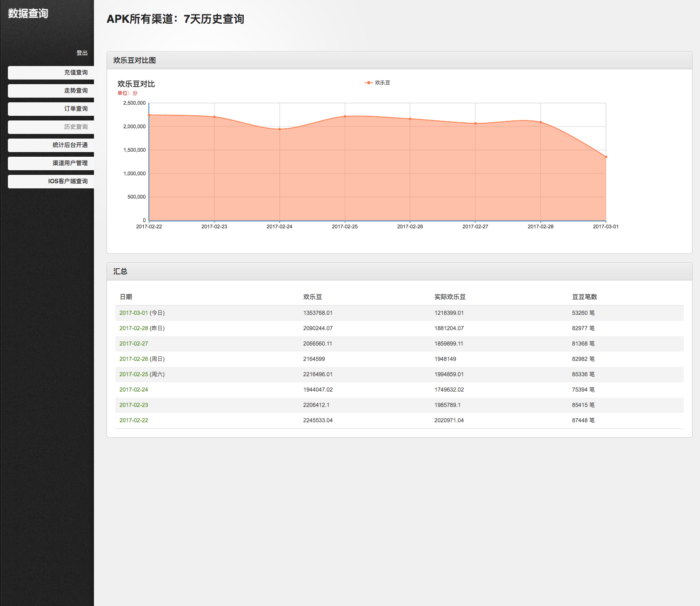Open the 2017-02-23 date link in table
This screenshot has width=700, height=606.
pos(133,405)
